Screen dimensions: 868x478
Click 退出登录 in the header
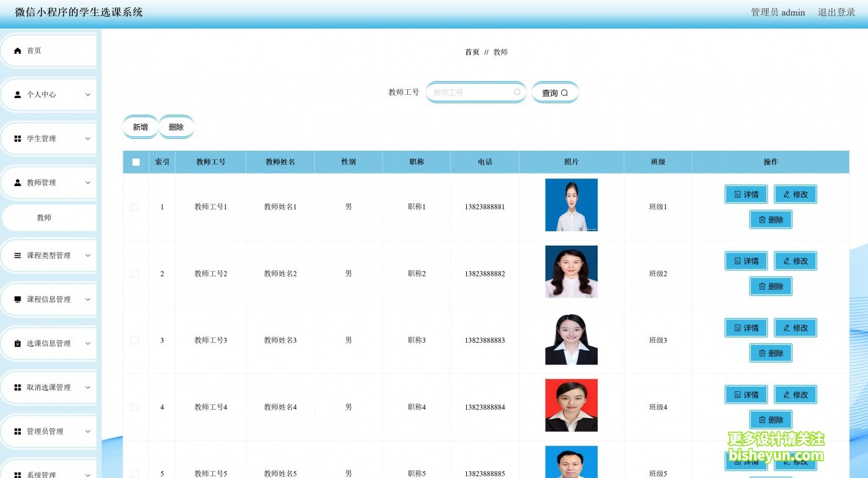point(836,12)
